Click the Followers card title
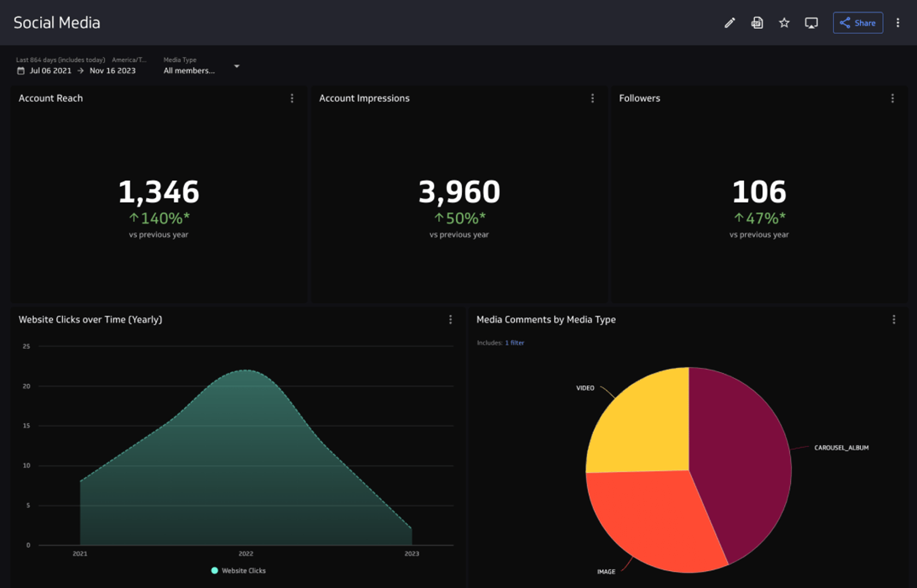 (x=639, y=98)
